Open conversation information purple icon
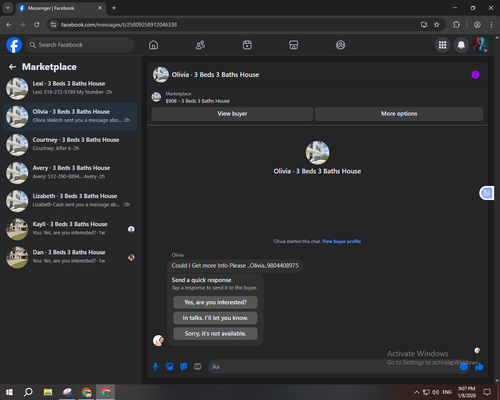Image resolution: width=500 pixels, height=400 pixels. click(475, 75)
